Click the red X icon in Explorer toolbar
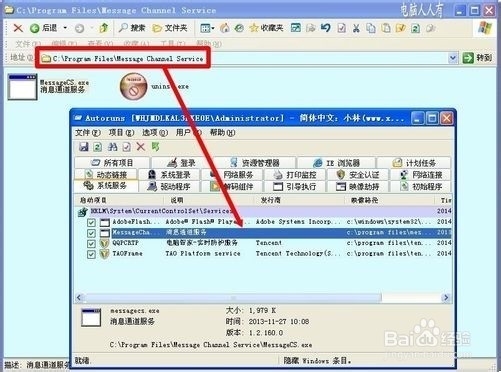The width and height of the screenshot is (501, 372). (18, 28)
